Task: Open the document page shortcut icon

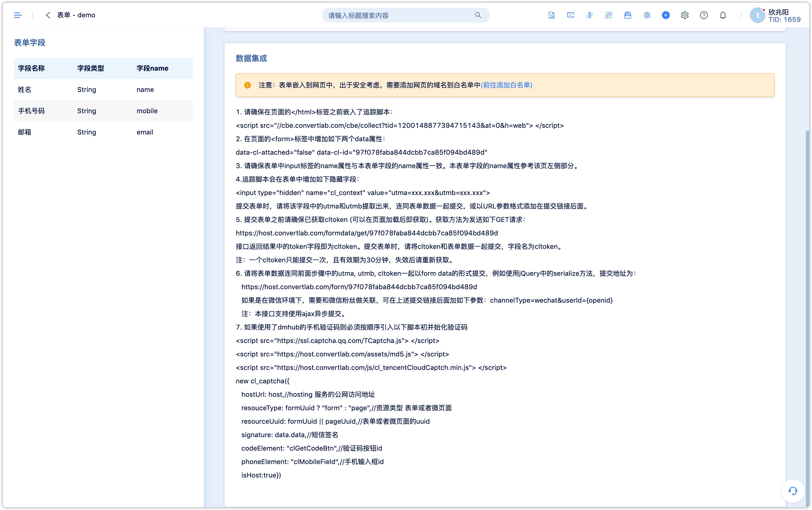Action: pyautogui.click(x=551, y=15)
